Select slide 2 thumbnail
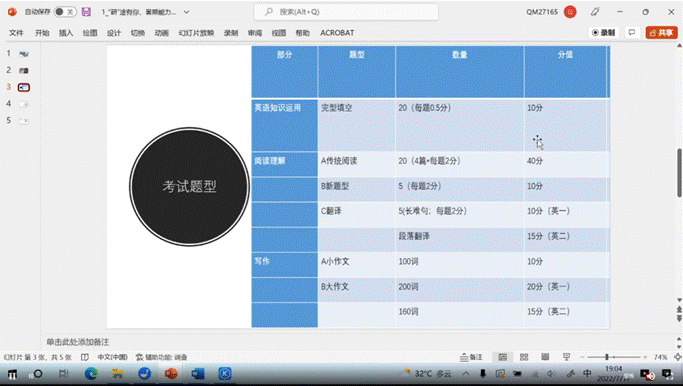This screenshot has width=683, height=386. pyautogui.click(x=24, y=70)
